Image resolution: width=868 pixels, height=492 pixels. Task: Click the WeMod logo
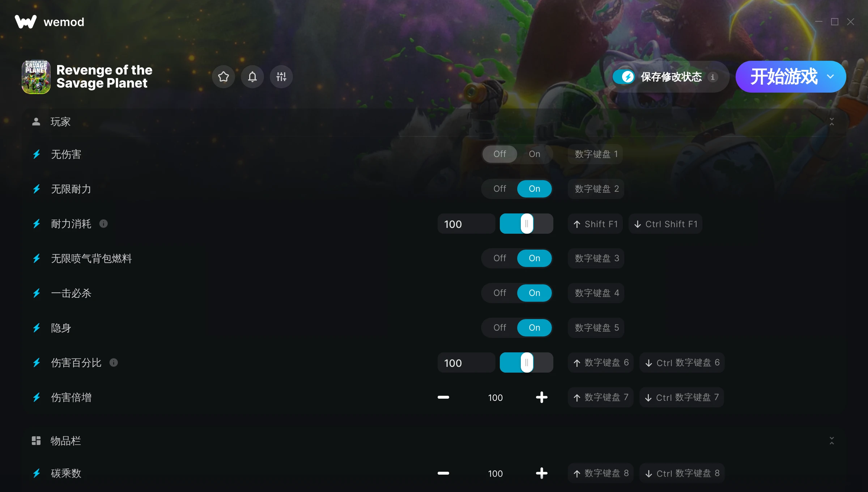[26, 22]
